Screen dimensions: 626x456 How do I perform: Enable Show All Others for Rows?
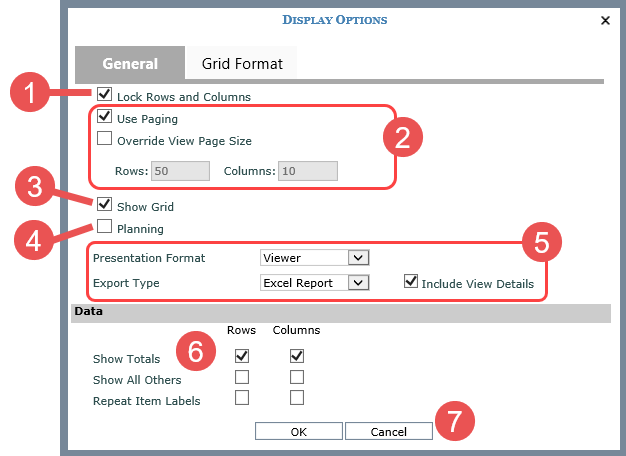click(241, 378)
